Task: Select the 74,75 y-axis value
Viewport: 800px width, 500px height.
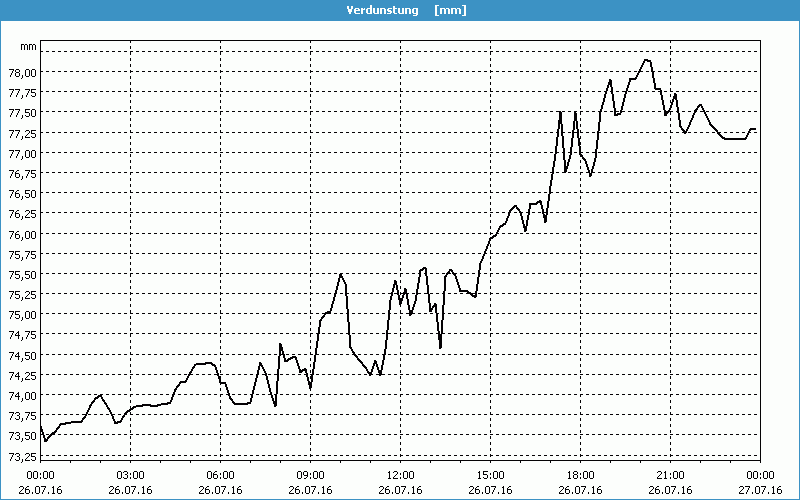Action: [23, 335]
